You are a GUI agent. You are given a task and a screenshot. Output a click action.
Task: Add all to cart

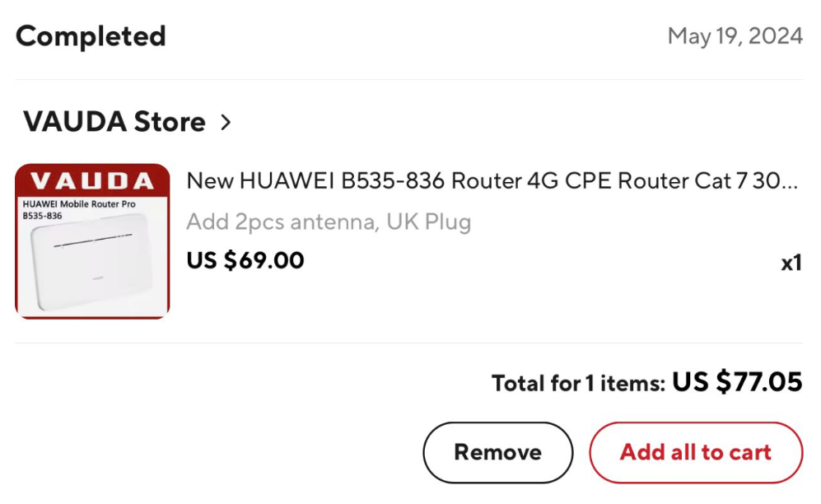[x=696, y=452]
